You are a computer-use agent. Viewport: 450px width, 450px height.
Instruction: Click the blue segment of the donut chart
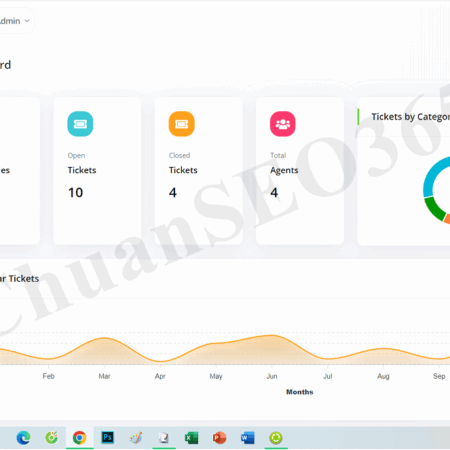click(433, 174)
